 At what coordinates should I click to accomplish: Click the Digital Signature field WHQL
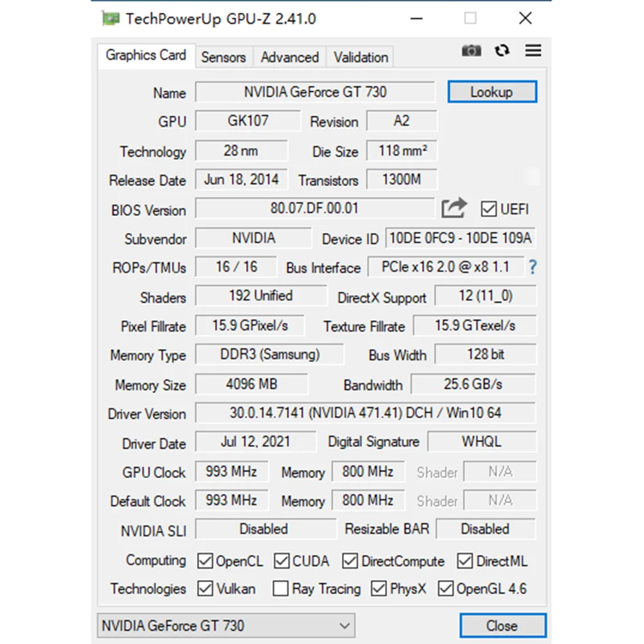click(x=482, y=442)
